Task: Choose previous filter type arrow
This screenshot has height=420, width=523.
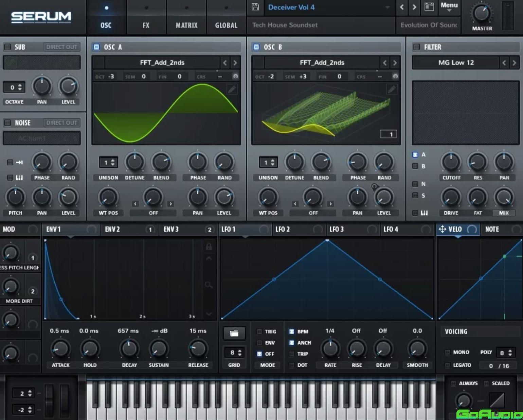Action: click(x=504, y=63)
